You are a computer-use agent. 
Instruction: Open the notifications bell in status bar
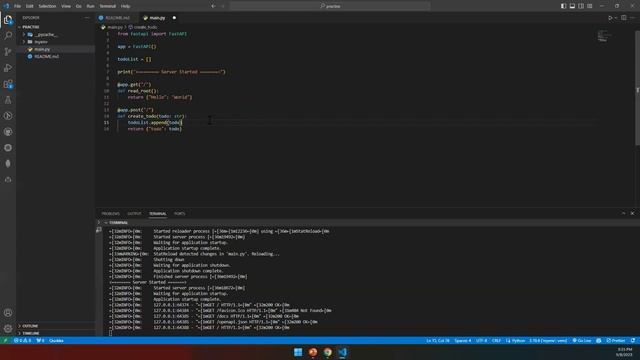tap(633, 340)
